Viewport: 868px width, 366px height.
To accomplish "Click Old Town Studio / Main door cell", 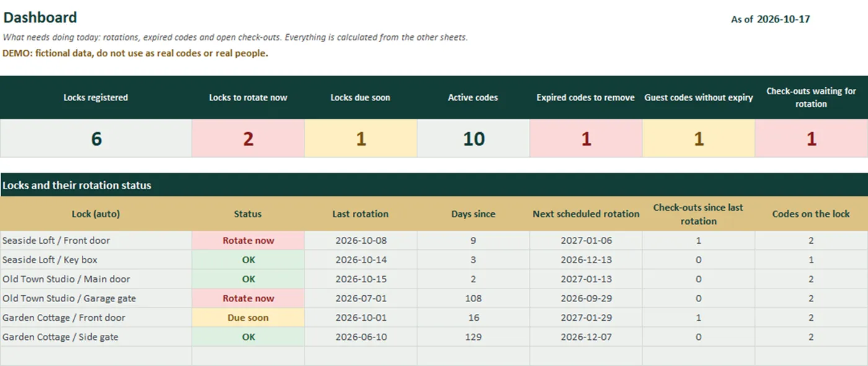I will click(x=96, y=279).
